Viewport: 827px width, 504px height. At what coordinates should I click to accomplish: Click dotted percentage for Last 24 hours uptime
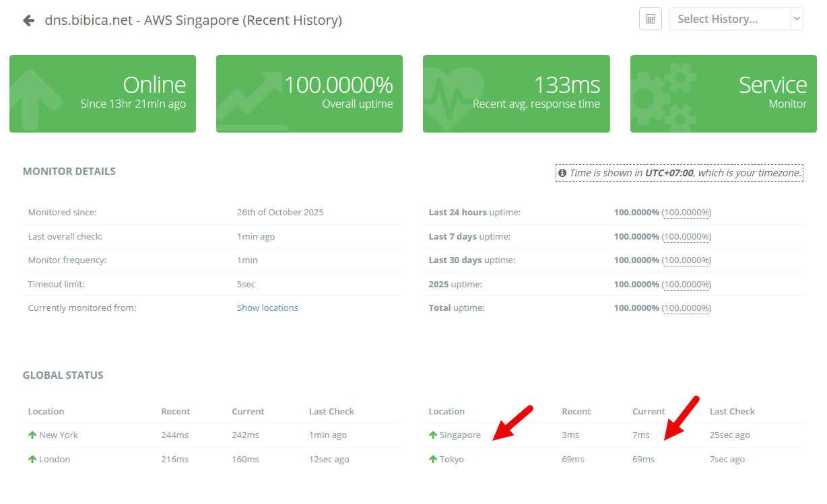(x=686, y=213)
